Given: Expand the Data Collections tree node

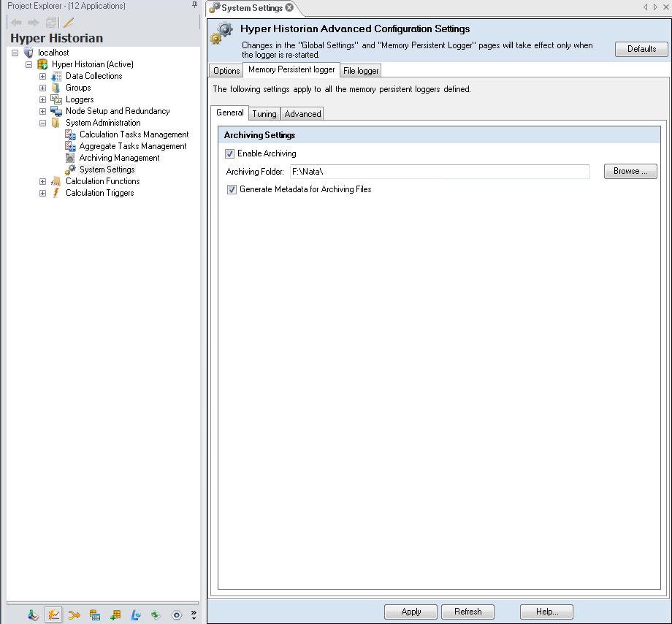Looking at the screenshot, I should pyautogui.click(x=42, y=76).
